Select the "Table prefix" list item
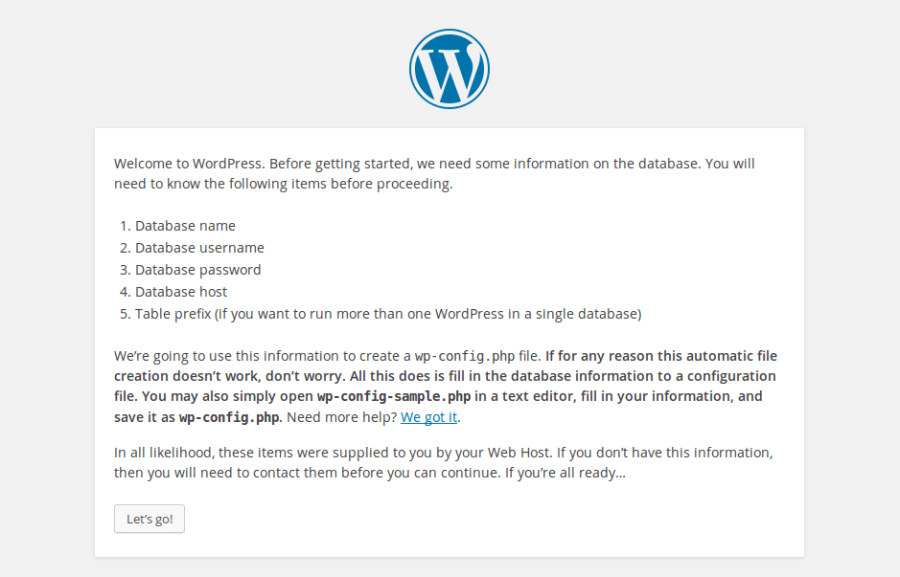 387,314
